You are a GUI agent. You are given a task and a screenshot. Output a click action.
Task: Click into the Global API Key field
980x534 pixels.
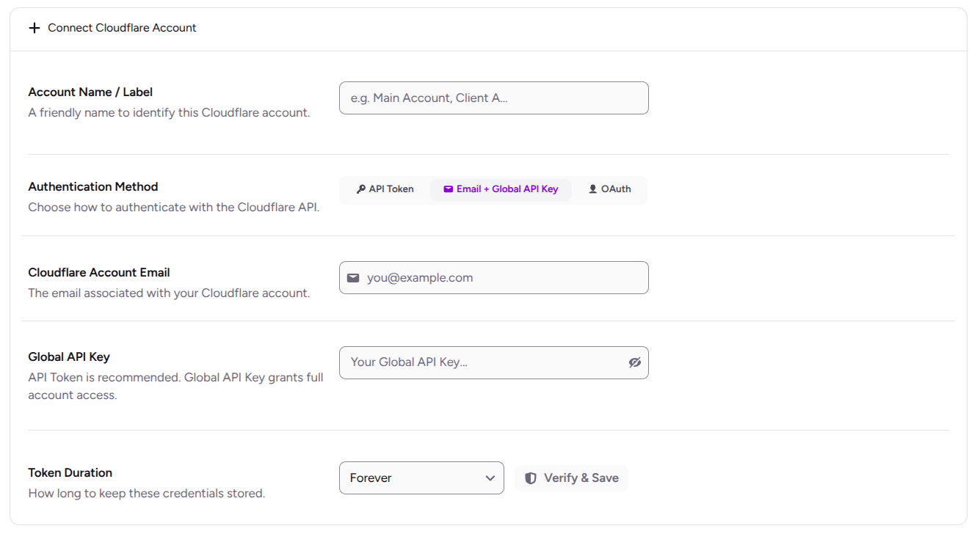pyautogui.click(x=494, y=362)
